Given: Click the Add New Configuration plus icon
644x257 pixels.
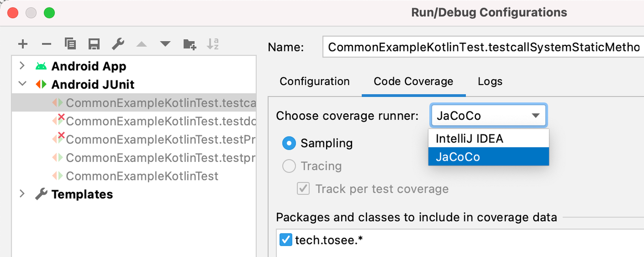Looking at the screenshot, I should pyautogui.click(x=23, y=44).
